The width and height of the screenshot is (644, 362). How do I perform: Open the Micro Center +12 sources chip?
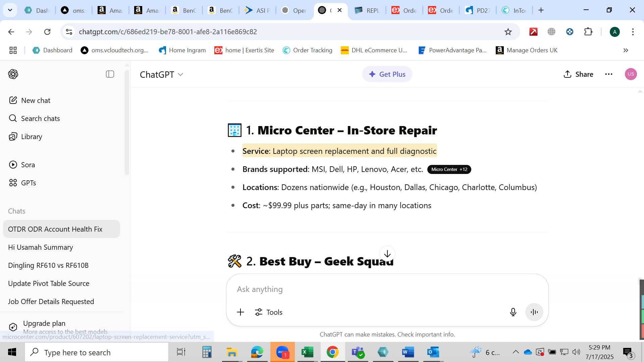pos(449,169)
